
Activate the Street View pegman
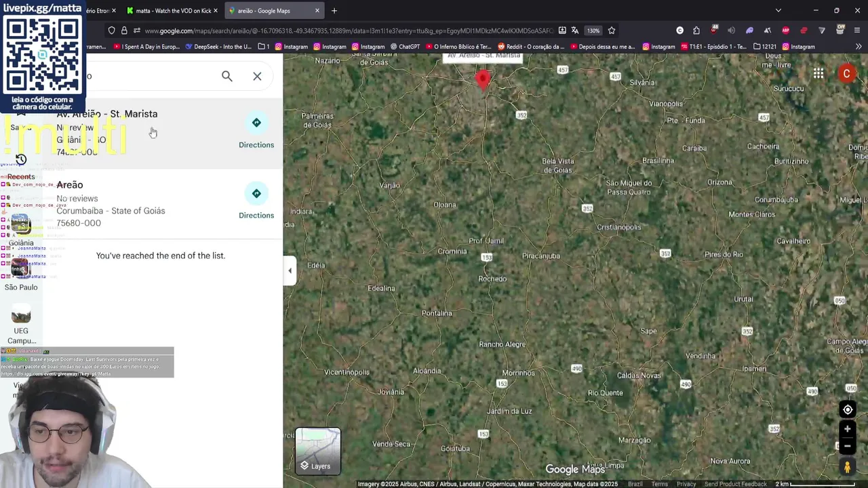847,467
